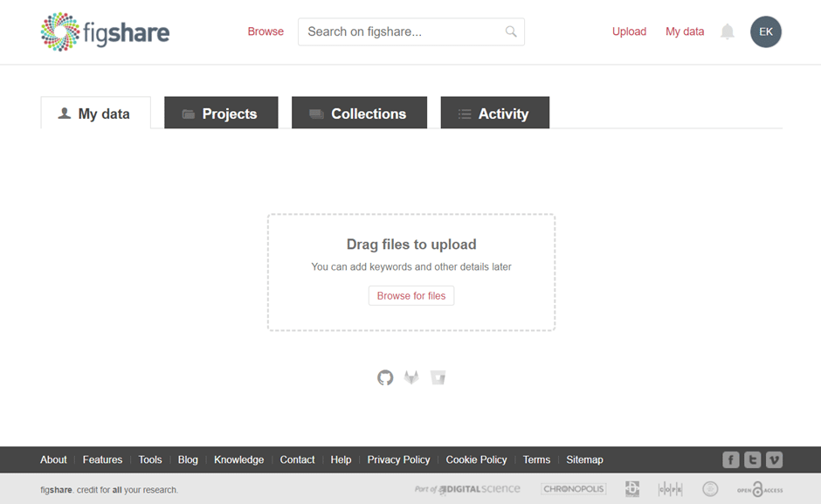Open figshare Twitter page icon
This screenshot has height=504, width=821.
(x=752, y=459)
